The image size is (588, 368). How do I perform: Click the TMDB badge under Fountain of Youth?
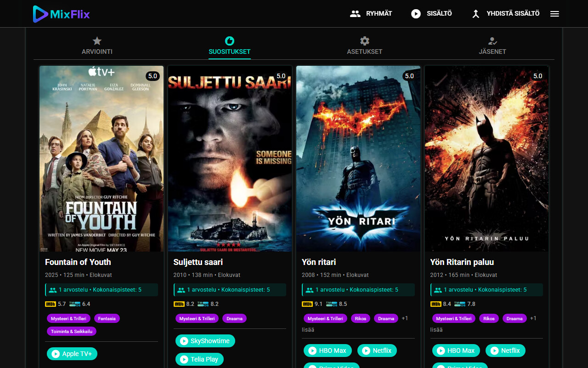[75, 304]
